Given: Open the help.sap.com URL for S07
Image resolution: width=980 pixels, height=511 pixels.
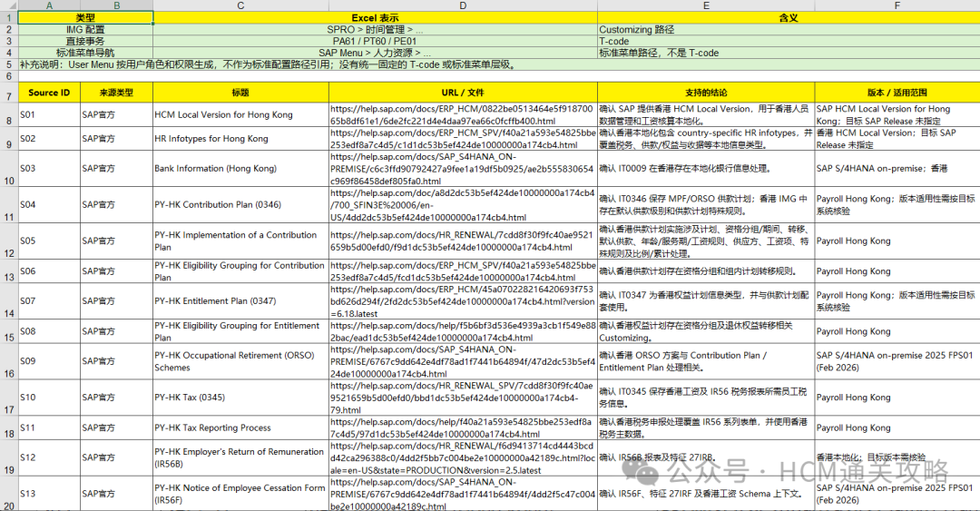Looking at the screenshot, I should tap(463, 301).
